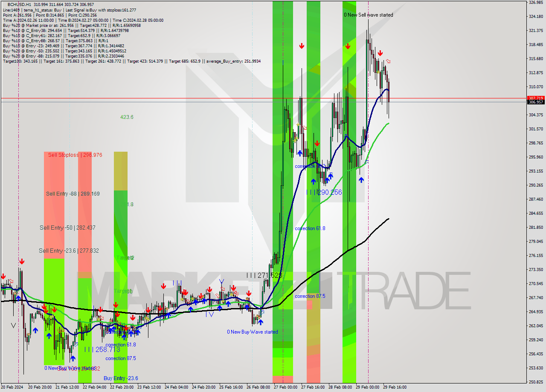Click the 'Sell Entry -50 | 282.437' label

(x=67, y=228)
